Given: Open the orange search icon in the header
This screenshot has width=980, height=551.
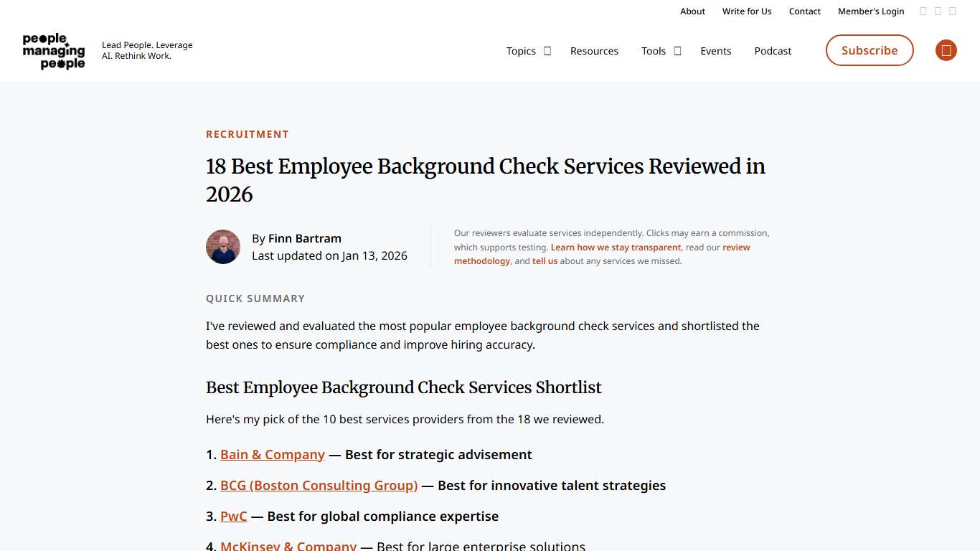Looking at the screenshot, I should (946, 50).
